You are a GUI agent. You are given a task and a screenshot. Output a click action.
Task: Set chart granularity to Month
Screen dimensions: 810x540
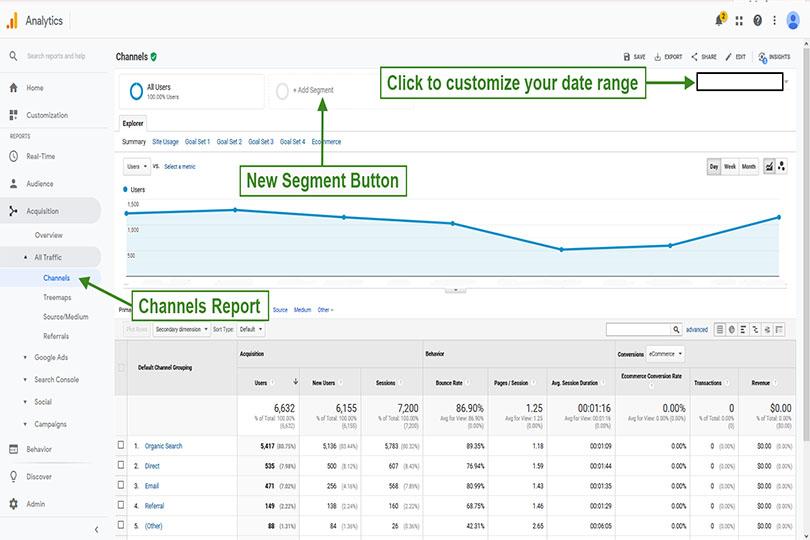(x=749, y=166)
